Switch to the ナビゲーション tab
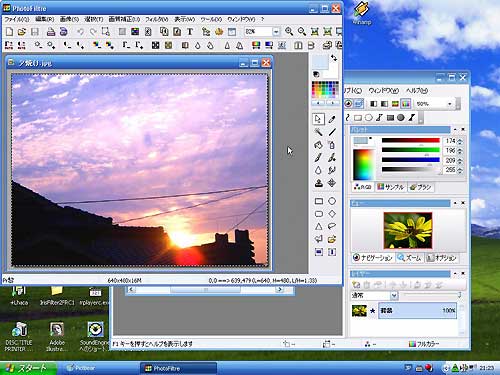 (x=373, y=258)
